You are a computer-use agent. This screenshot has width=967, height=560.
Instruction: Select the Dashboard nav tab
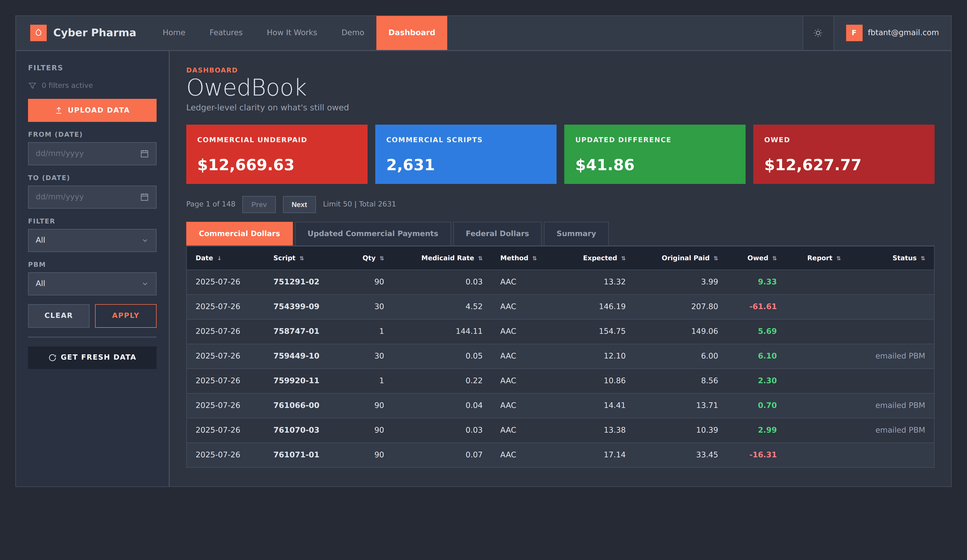(x=412, y=33)
